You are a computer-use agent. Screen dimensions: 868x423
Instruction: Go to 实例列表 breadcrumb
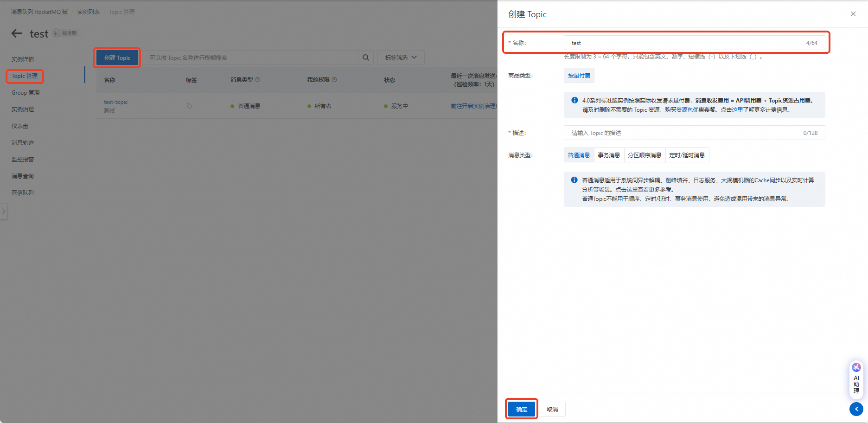click(x=89, y=12)
